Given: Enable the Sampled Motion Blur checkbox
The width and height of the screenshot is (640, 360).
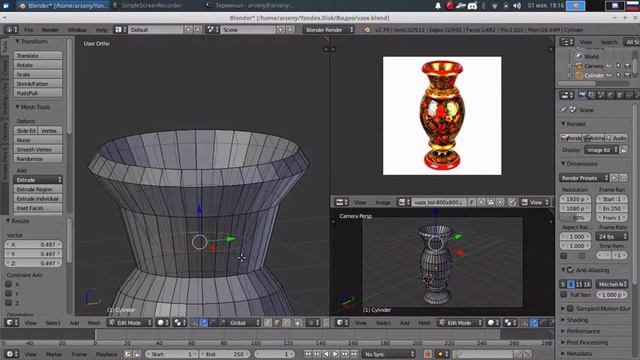Looking at the screenshot, I should 570,309.
